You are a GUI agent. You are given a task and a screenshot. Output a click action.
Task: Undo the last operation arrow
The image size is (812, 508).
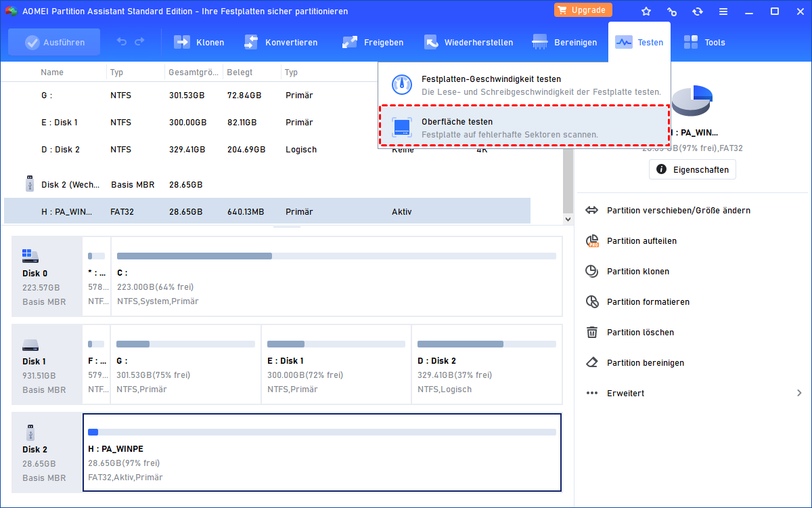click(x=122, y=42)
